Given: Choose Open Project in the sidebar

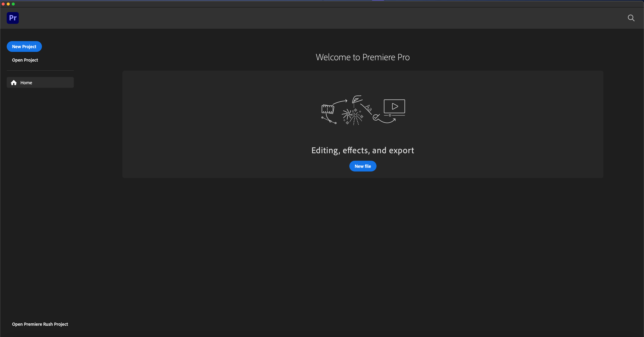Looking at the screenshot, I should [x=25, y=60].
